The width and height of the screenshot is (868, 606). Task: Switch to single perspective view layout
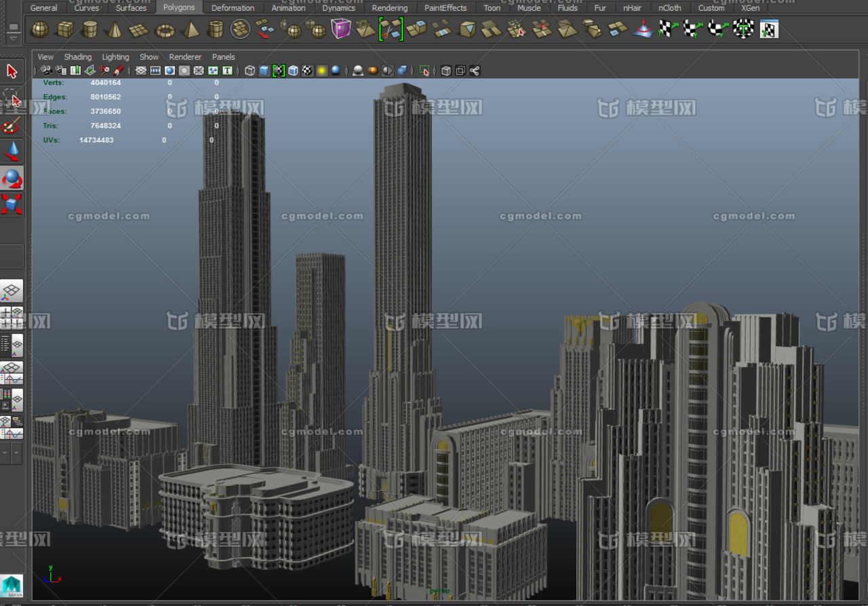click(12, 291)
